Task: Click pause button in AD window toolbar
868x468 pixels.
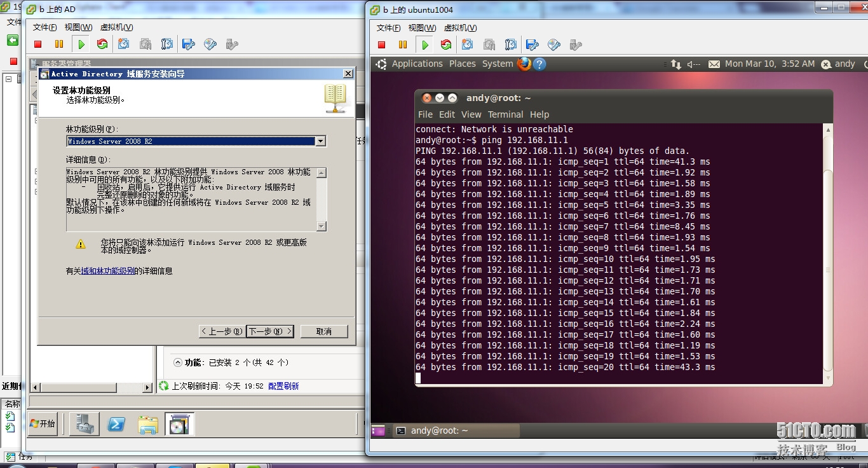Action: (x=59, y=45)
